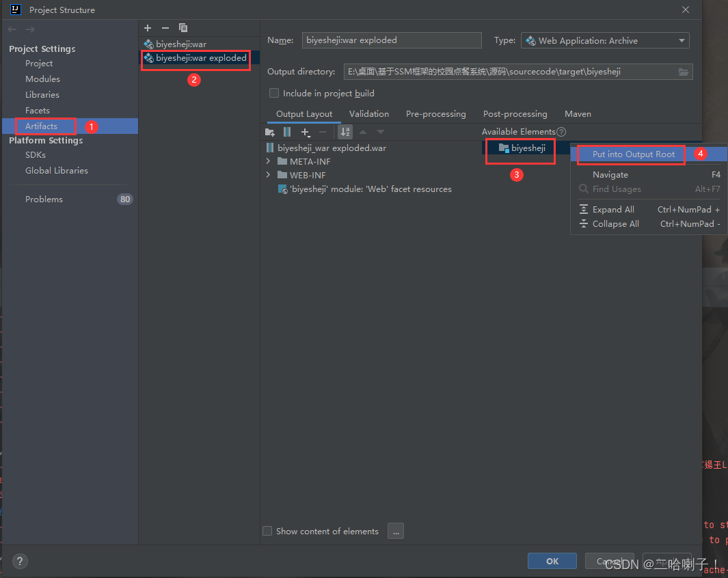
Task: Open SDKs under Platform Settings
Action: [x=36, y=155]
